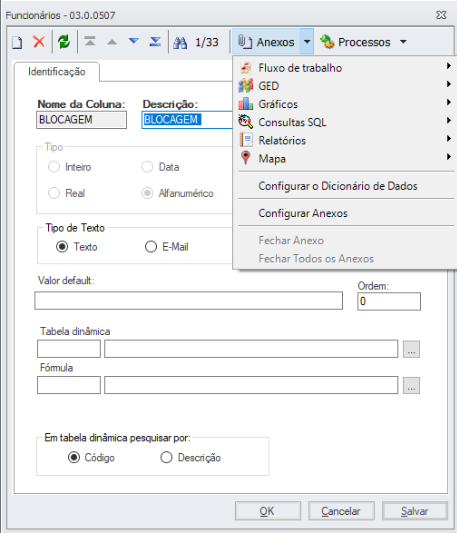Go to first record arrow icon
The image size is (457, 533).
(x=90, y=41)
